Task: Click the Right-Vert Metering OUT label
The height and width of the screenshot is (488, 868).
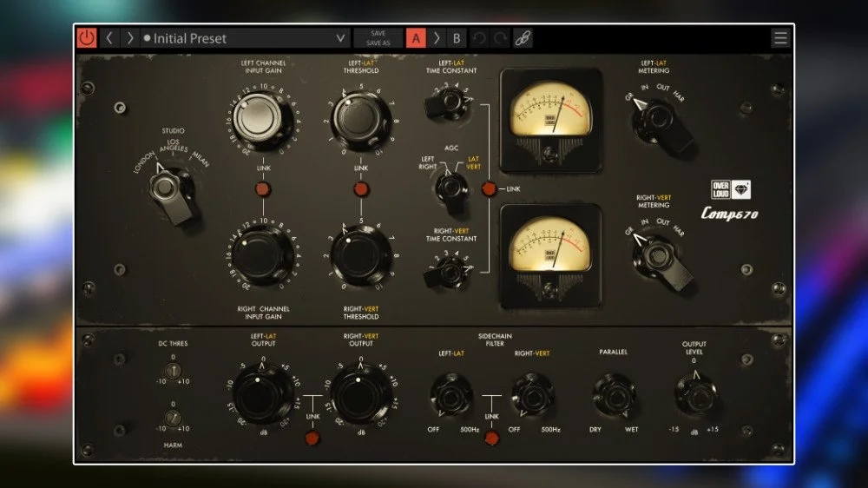Action: click(x=663, y=221)
